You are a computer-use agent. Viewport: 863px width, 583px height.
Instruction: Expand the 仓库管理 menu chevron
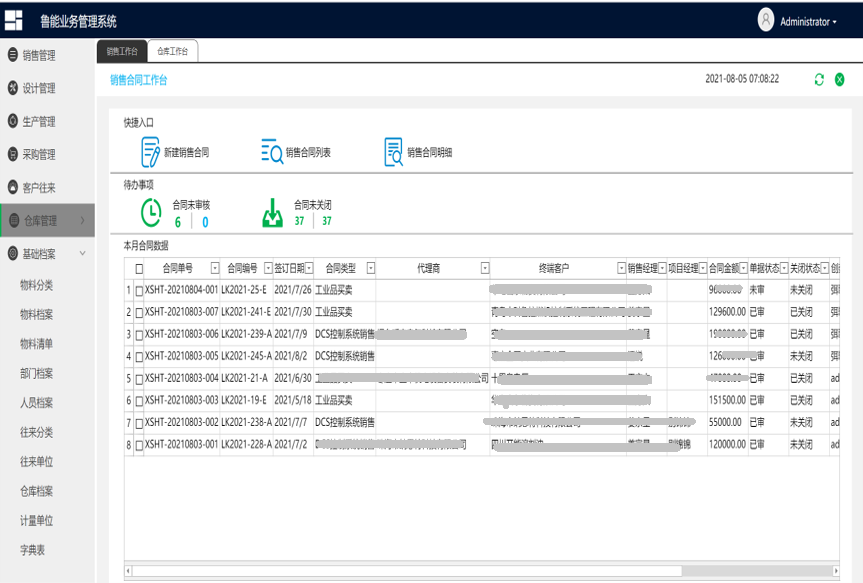pos(83,220)
